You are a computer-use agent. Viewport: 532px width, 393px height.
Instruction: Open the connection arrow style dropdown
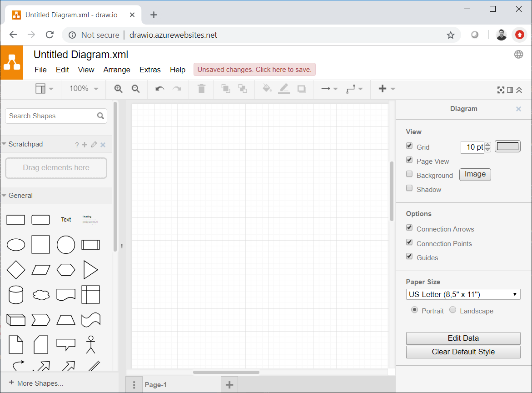point(329,89)
